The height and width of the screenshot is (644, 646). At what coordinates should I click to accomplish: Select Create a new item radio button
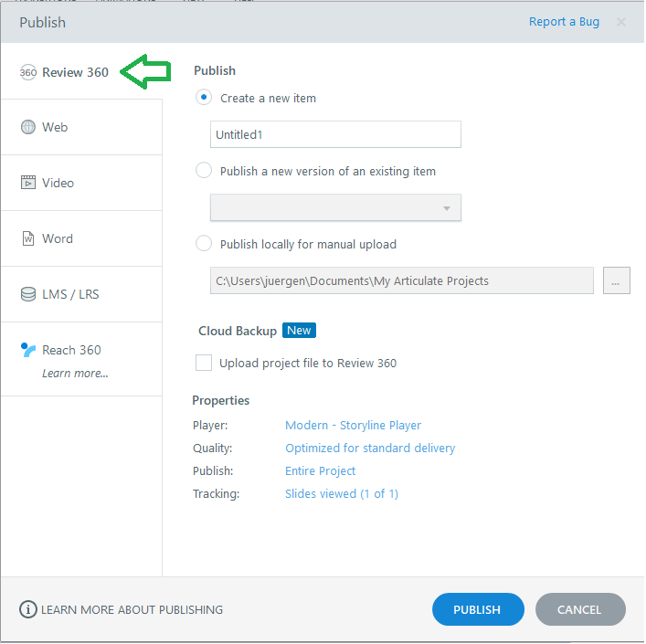click(x=204, y=98)
